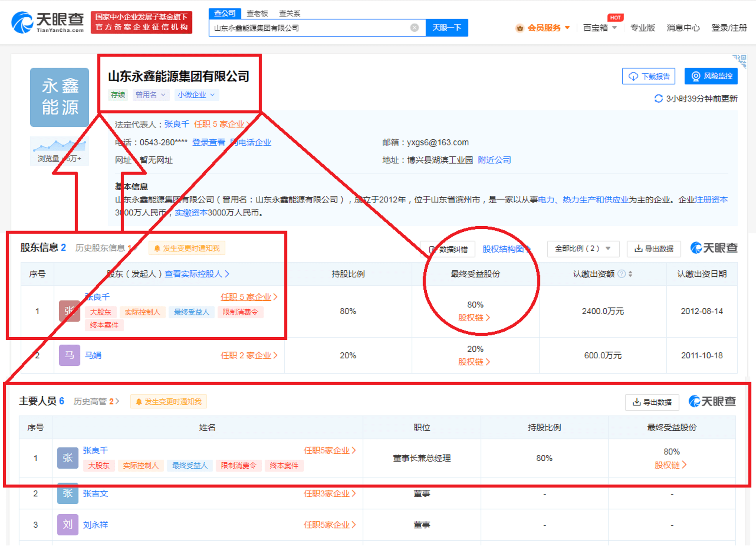
Task: Sort by 认缴出资额 sort arrows
Action: [630, 274]
